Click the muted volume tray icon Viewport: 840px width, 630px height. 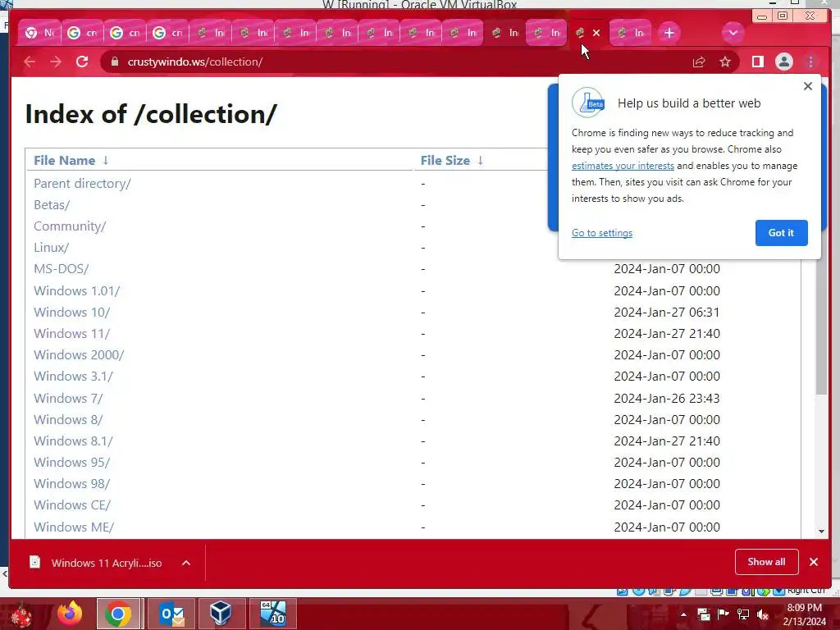pos(763,614)
